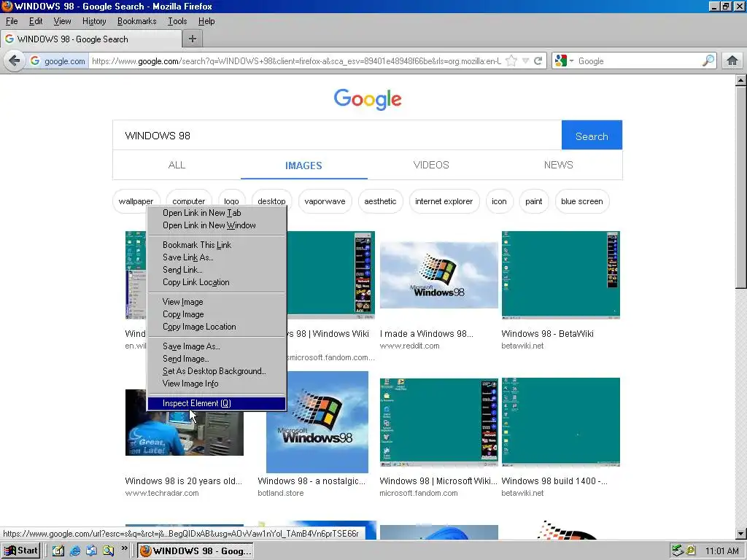Image resolution: width=747 pixels, height=560 pixels.
Task: Switch to the NEWS results tab
Action: tap(558, 165)
